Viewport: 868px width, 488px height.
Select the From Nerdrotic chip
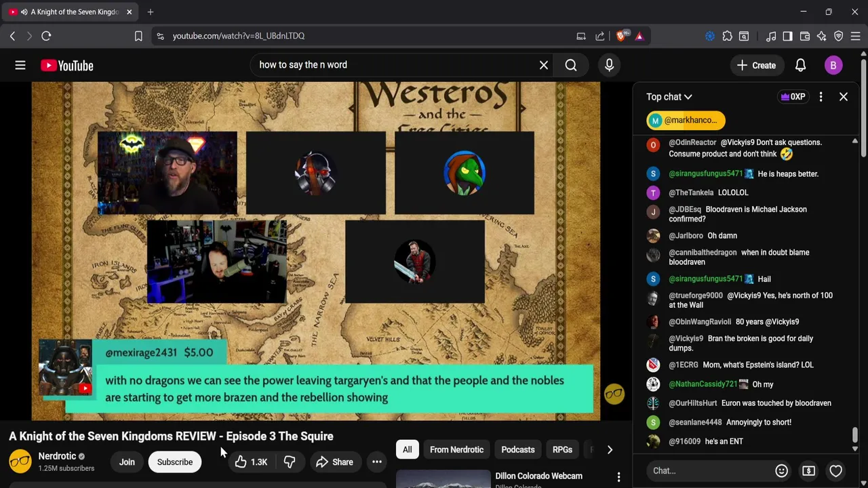[456, 449]
